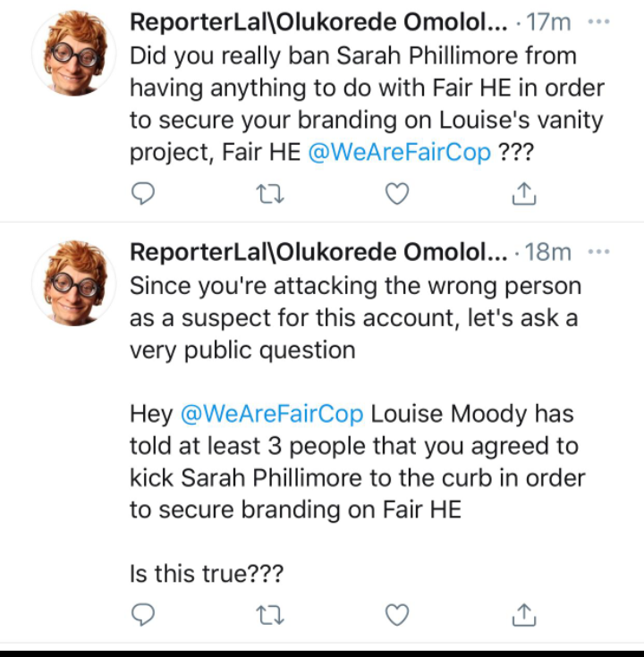
Task: Open @WeAreFairCop mention after "Hey"
Action: tap(272, 415)
